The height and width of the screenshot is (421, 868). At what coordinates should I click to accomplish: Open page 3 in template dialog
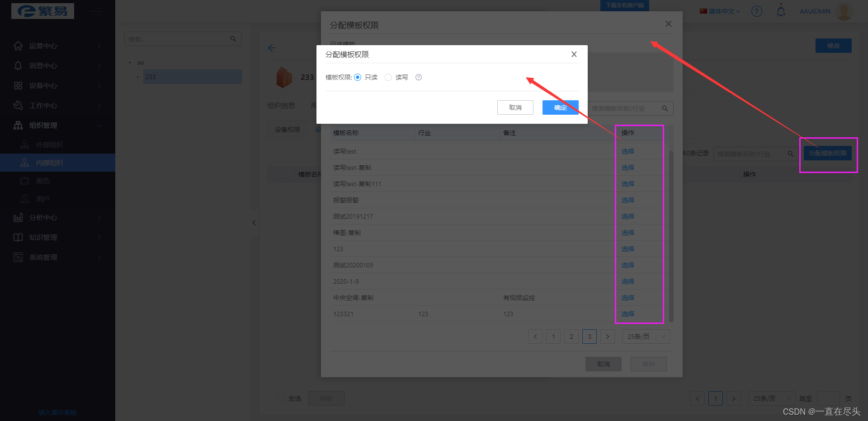(590, 337)
